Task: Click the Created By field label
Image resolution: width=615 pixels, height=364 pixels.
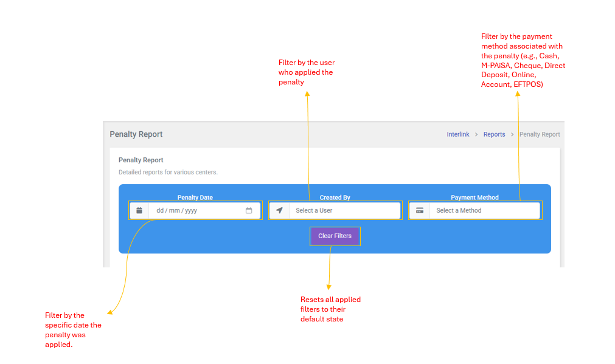Action: (335, 197)
